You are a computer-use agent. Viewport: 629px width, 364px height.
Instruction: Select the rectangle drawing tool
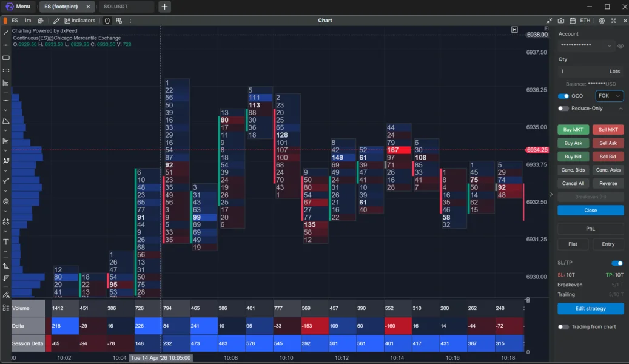pos(6,58)
